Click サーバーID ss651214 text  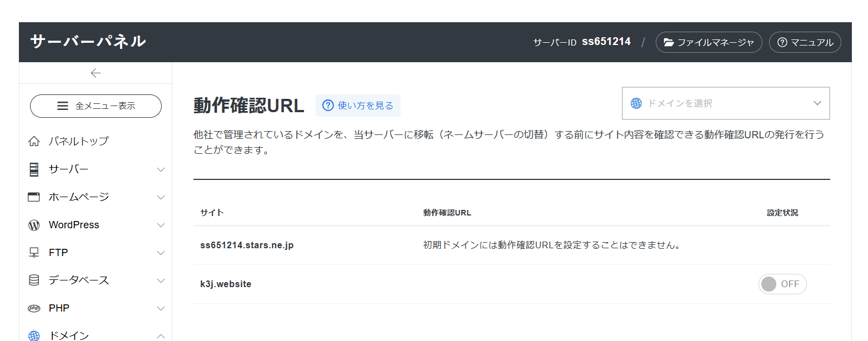pos(582,42)
